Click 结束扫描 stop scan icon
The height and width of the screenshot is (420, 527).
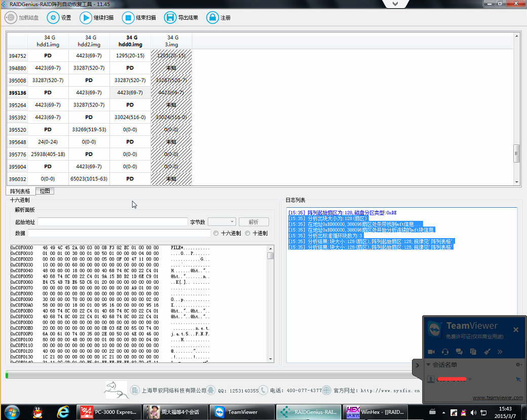128,17
